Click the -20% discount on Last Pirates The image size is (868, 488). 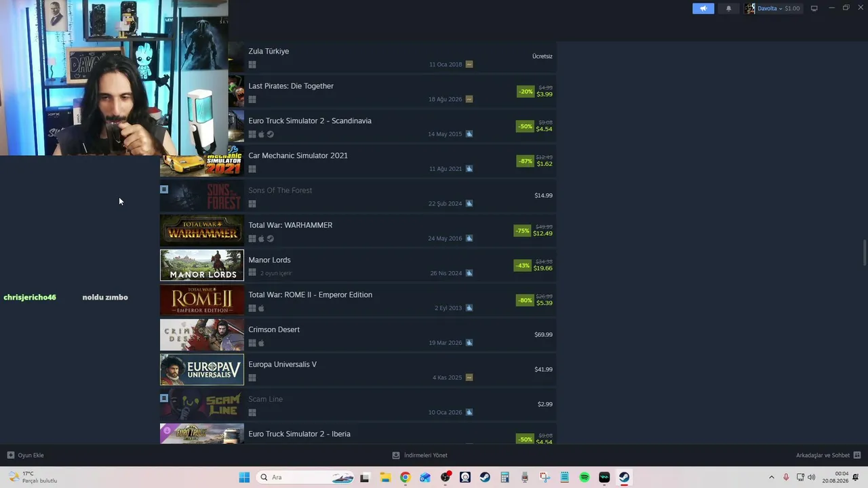coord(526,91)
